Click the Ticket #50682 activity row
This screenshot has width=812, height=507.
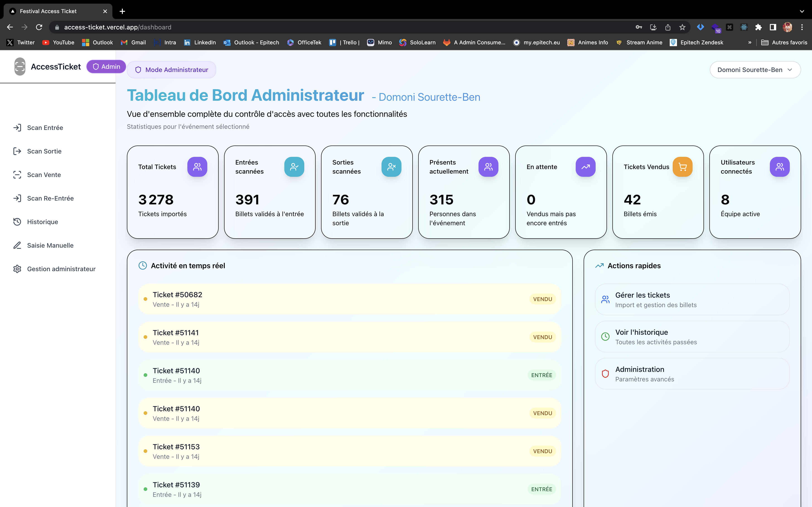coord(349,299)
